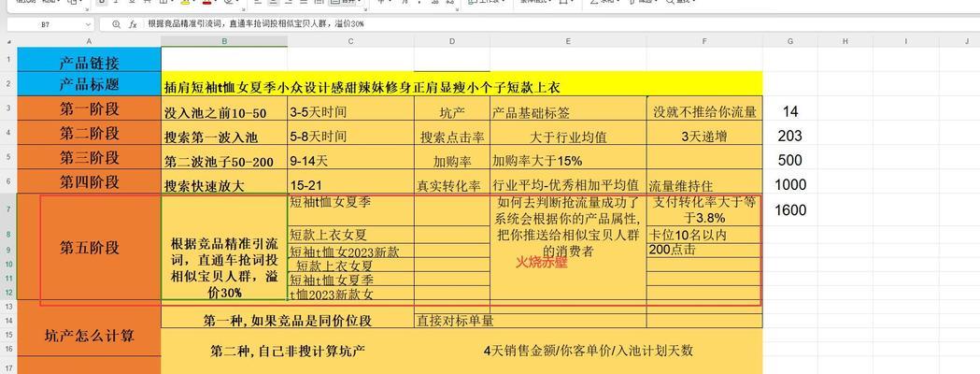Viewport: 980px width, 374px height.
Task: Click into the formula bar text
Action: point(256,24)
